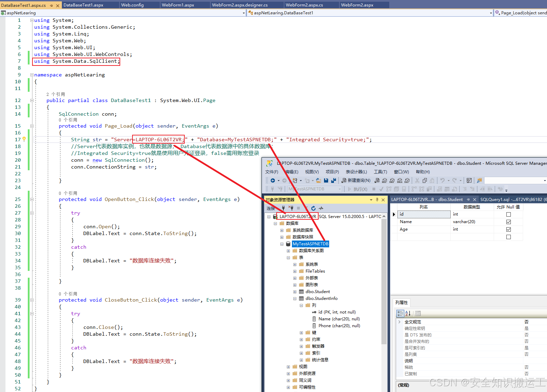
Task: Click the Categorized view icon in column properties
Action: [400, 313]
